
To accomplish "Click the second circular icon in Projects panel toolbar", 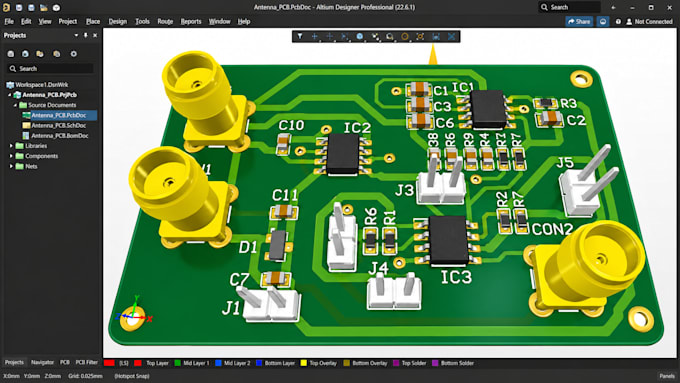I will click(x=25, y=54).
